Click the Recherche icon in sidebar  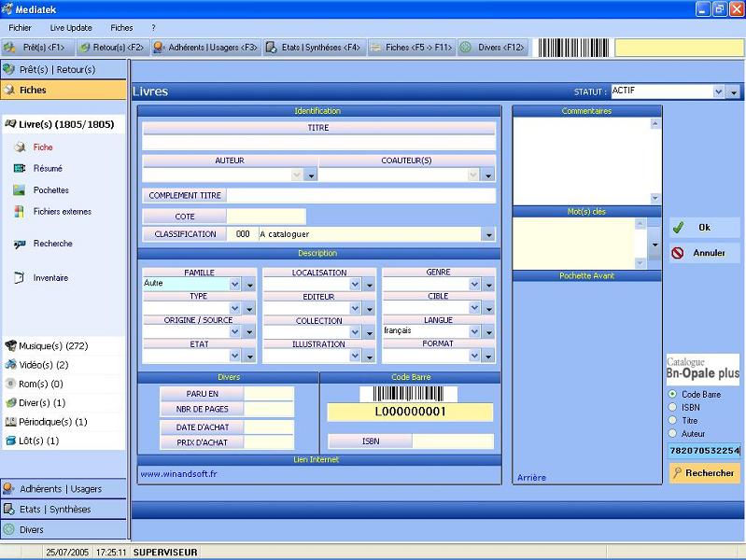coord(20,245)
